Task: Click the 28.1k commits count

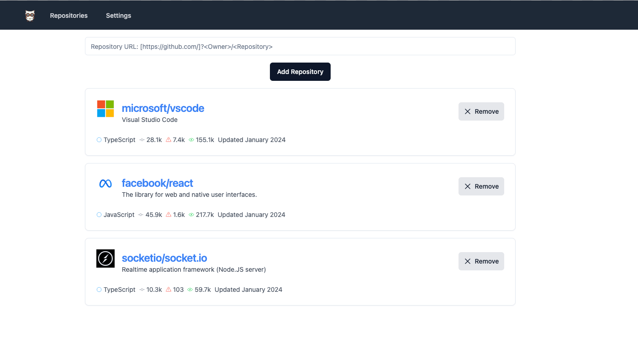Action: pos(154,140)
